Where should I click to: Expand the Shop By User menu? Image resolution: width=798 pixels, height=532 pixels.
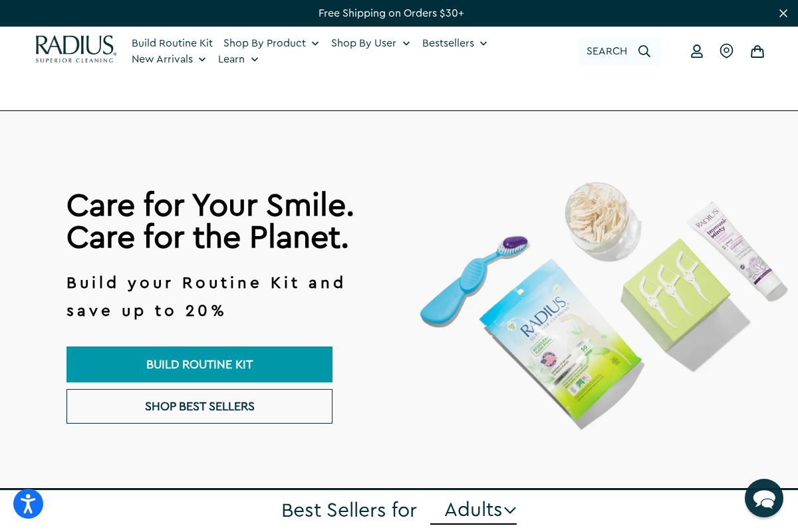click(x=370, y=43)
